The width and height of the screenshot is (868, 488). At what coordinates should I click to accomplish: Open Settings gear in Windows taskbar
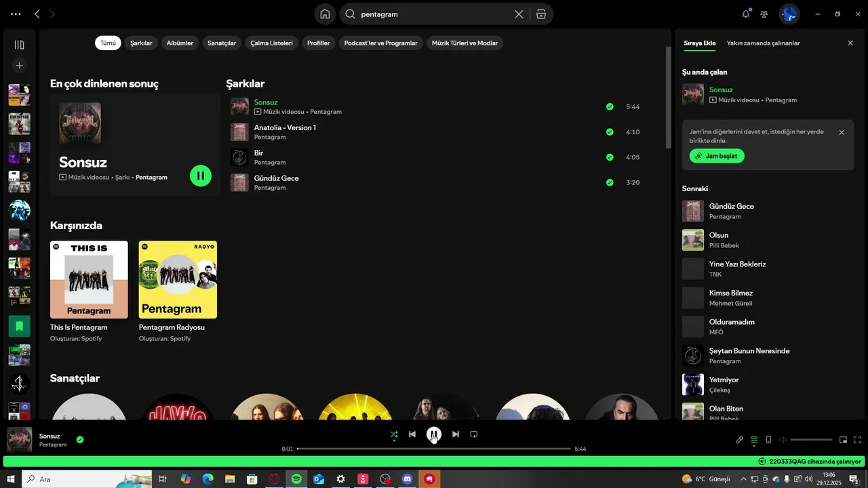(341, 479)
